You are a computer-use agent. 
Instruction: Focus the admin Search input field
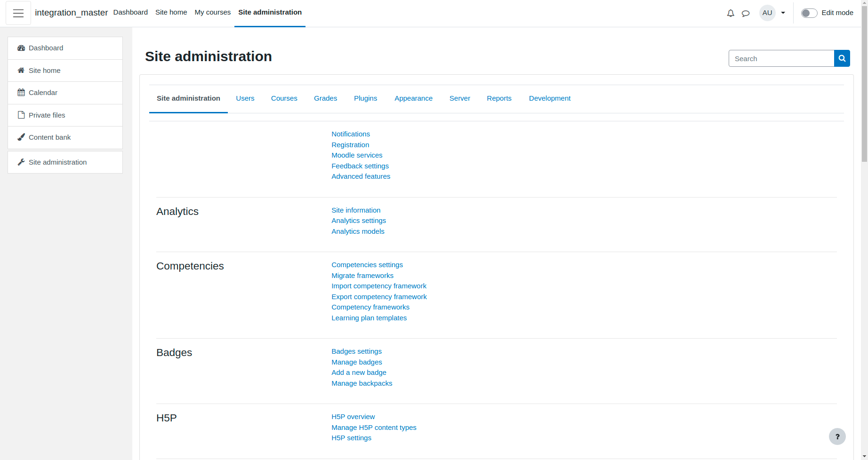click(781, 58)
